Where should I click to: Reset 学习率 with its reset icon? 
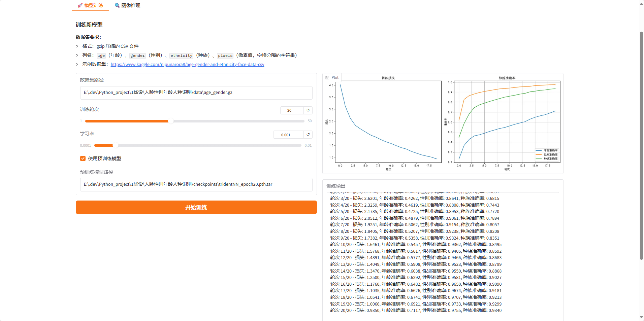pyautogui.click(x=308, y=135)
